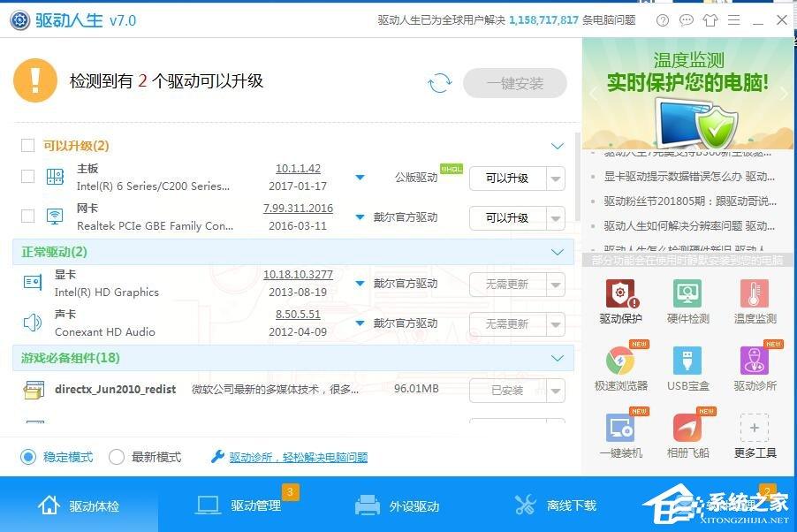The width and height of the screenshot is (797, 532).
Task: Open 显卡 version link 10.18.10.3277
Action: pos(298,275)
